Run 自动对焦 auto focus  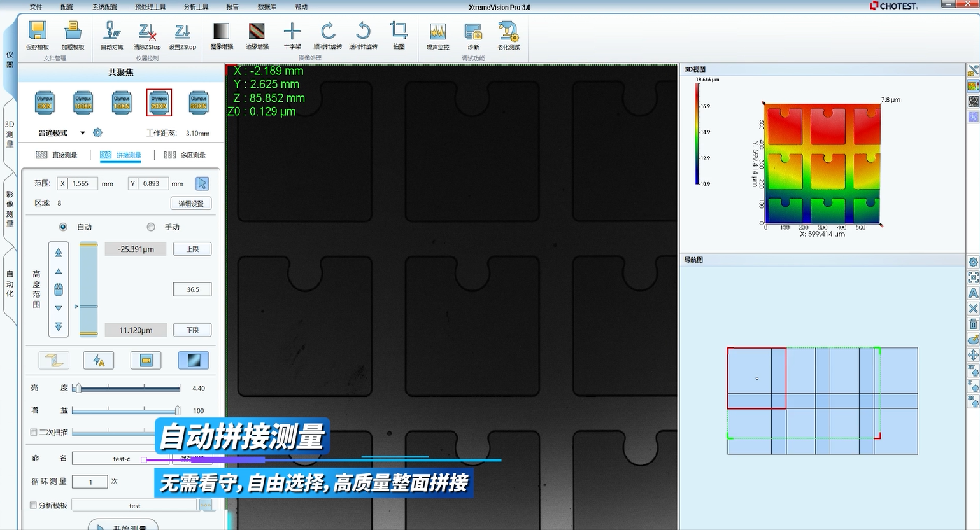(x=112, y=31)
